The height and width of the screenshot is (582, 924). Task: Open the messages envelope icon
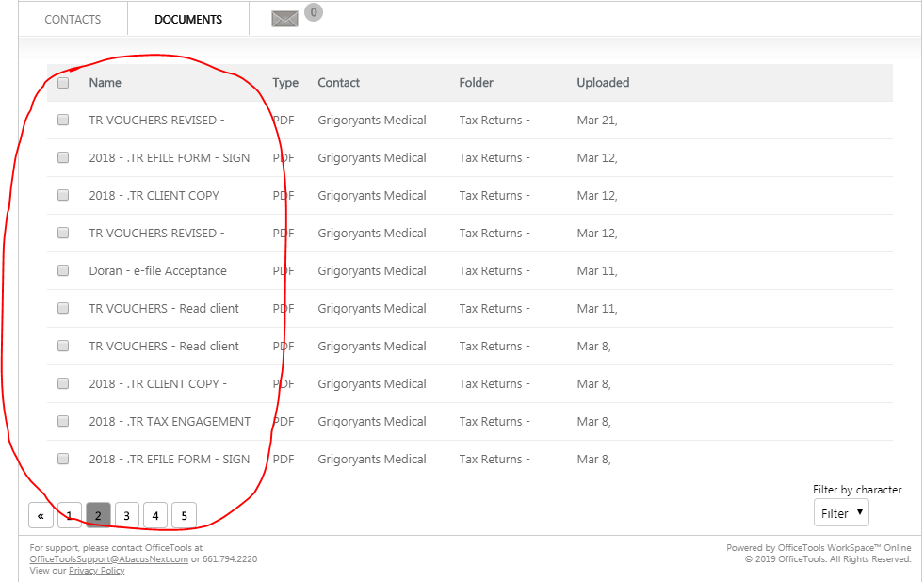[x=284, y=17]
